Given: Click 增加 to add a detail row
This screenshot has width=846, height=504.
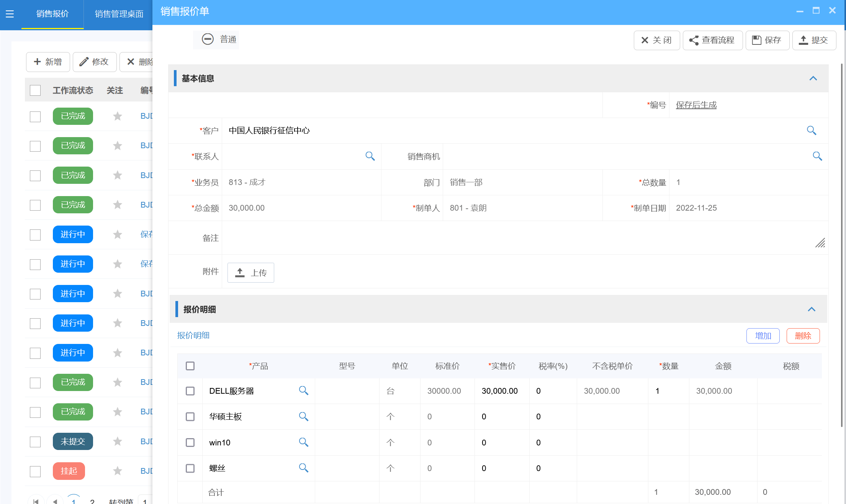Looking at the screenshot, I should click(763, 335).
